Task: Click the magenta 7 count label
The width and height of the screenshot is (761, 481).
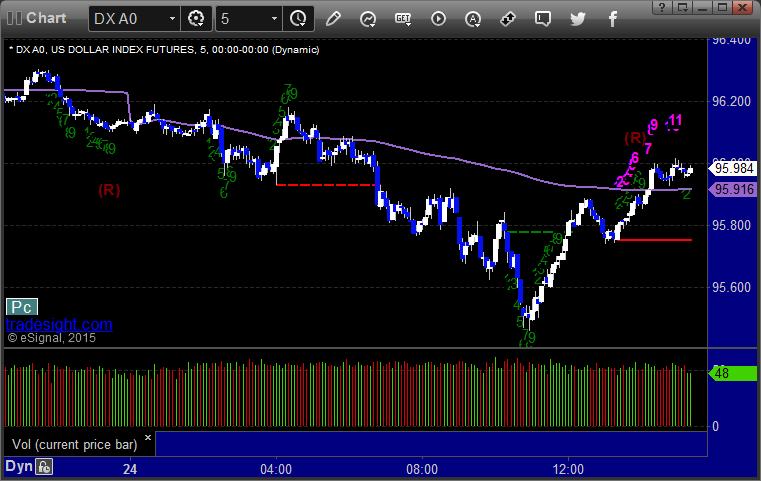Action: tap(648, 149)
